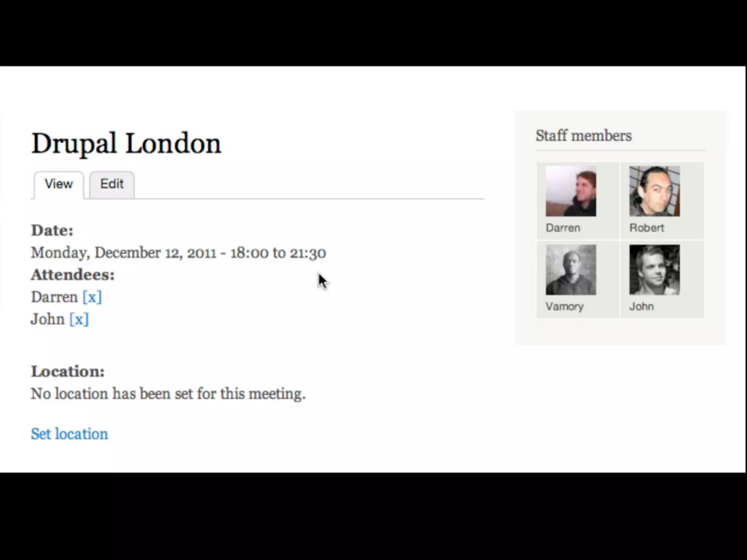
Task: Click Vamory's name under Staff members
Action: [x=564, y=307]
